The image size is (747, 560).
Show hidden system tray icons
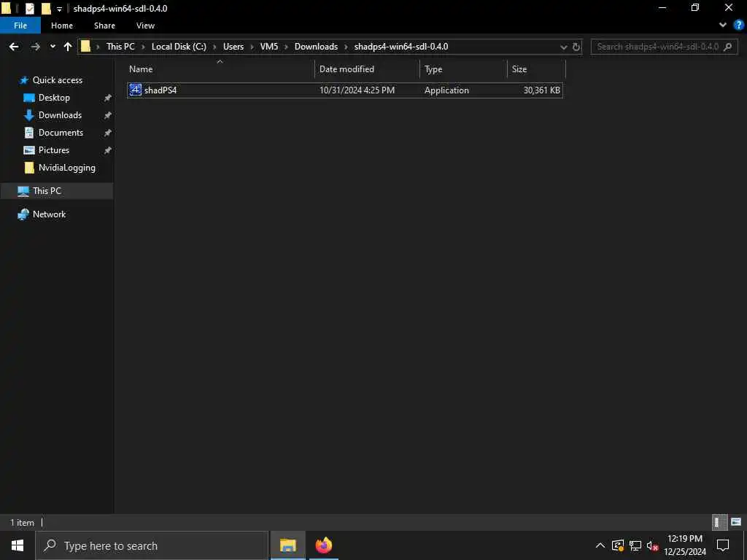[x=600, y=545]
